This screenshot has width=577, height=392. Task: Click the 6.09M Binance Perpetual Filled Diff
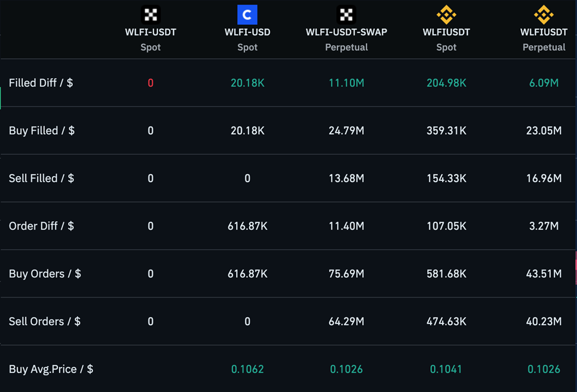tap(543, 83)
